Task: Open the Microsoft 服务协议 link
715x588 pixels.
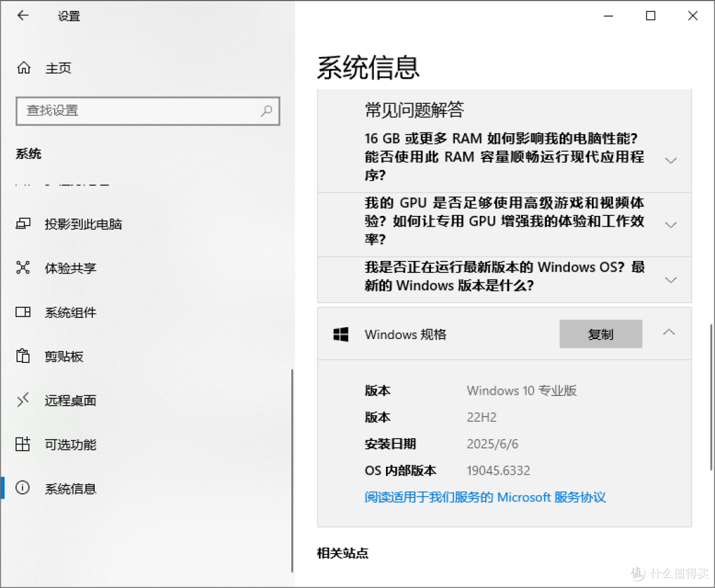Action: [x=485, y=497]
